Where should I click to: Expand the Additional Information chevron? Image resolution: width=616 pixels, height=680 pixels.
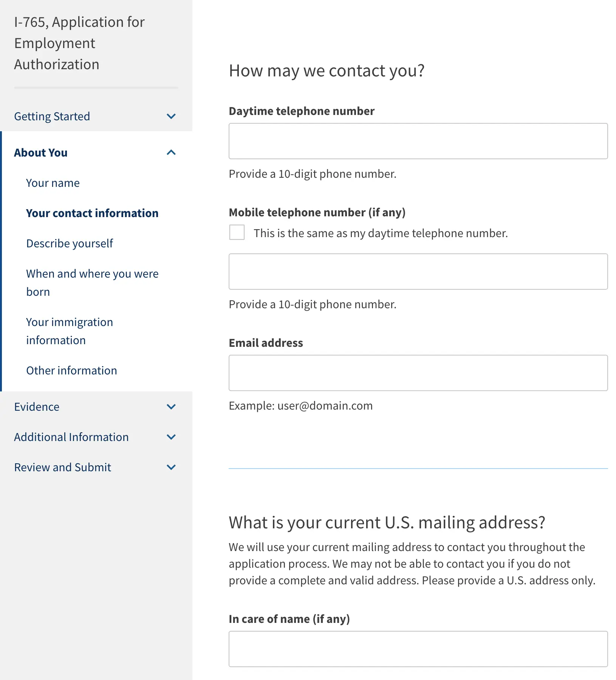coord(171,437)
